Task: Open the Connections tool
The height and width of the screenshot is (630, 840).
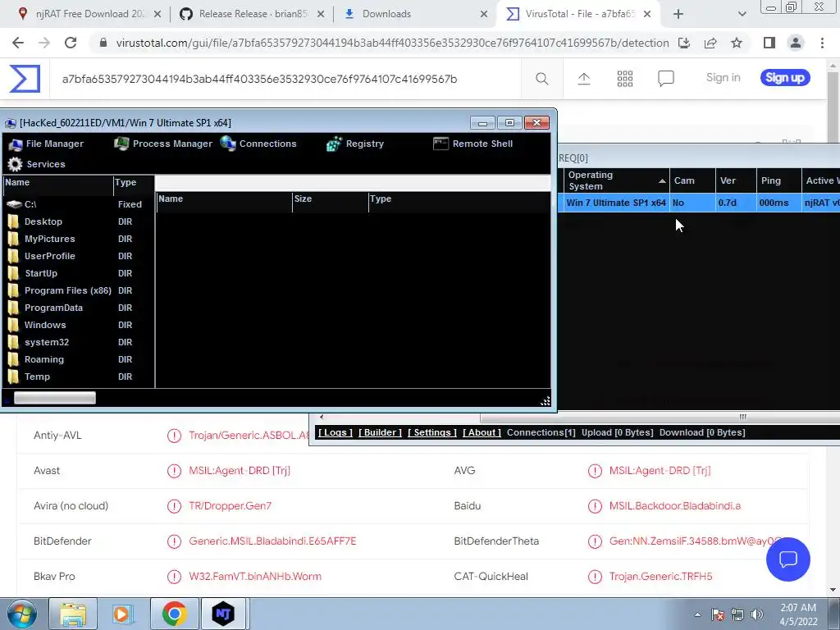Action: point(258,144)
